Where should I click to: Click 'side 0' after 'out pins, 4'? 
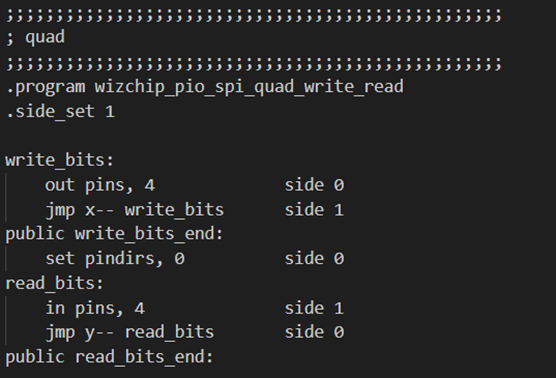pyautogui.click(x=315, y=185)
